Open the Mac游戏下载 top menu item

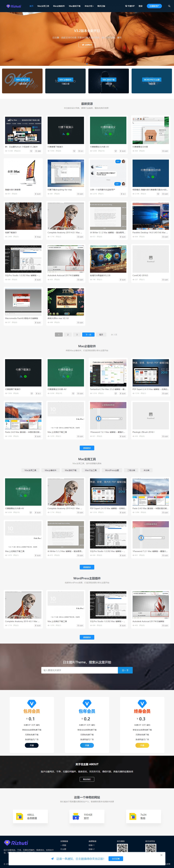point(75,6)
